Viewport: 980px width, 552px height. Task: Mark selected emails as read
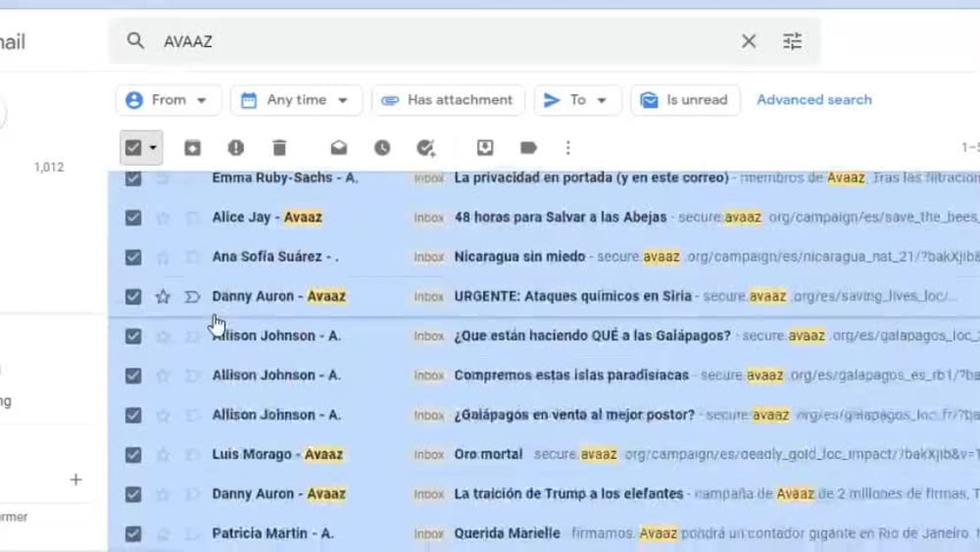click(339, 148)
